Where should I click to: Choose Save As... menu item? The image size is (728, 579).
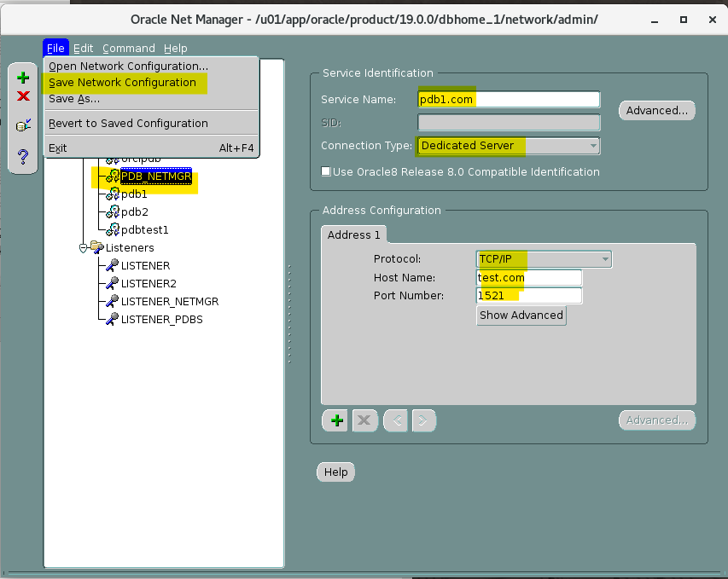click(x=151, y=99)
